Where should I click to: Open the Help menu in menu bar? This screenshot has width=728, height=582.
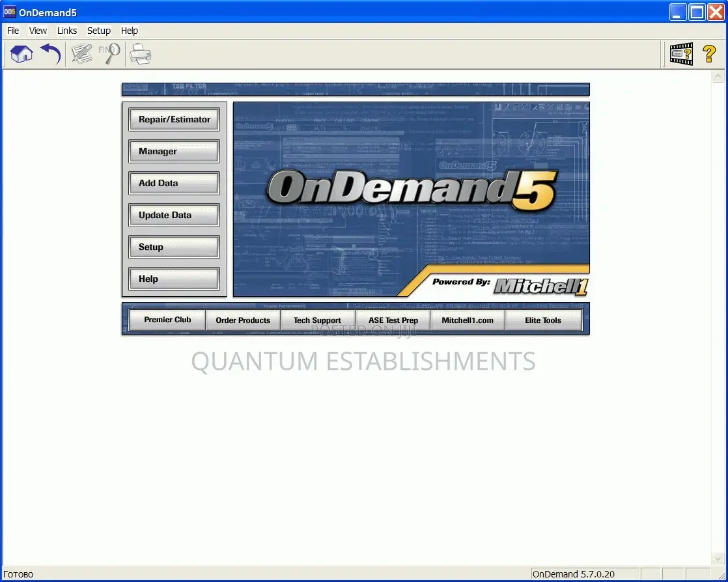[x=130, y=31]
